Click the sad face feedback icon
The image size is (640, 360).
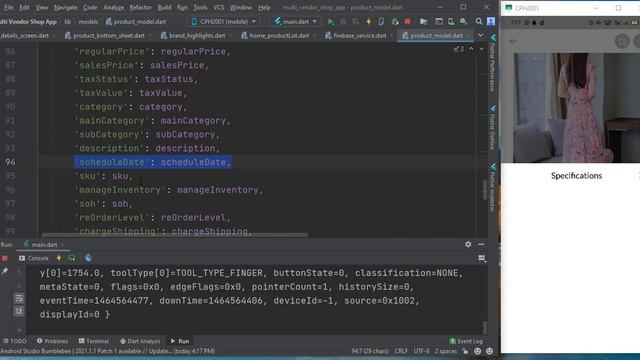coord(489,351)
